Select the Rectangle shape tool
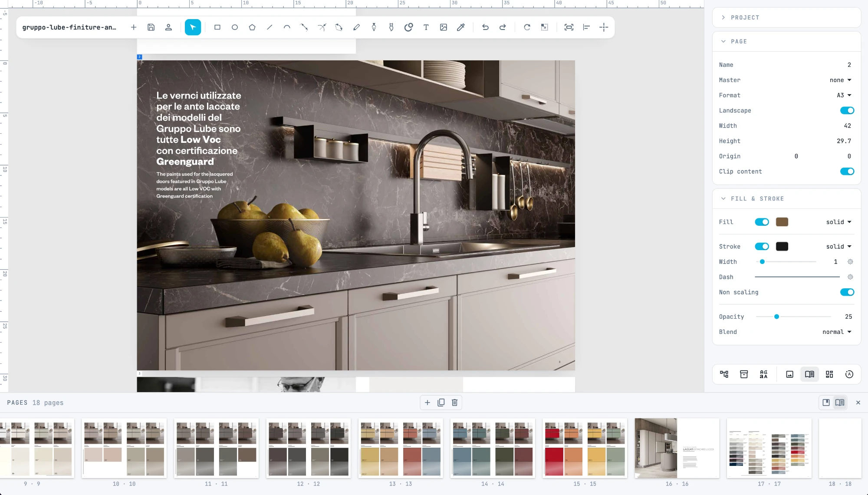868x495 pixels. click(217, 27)
